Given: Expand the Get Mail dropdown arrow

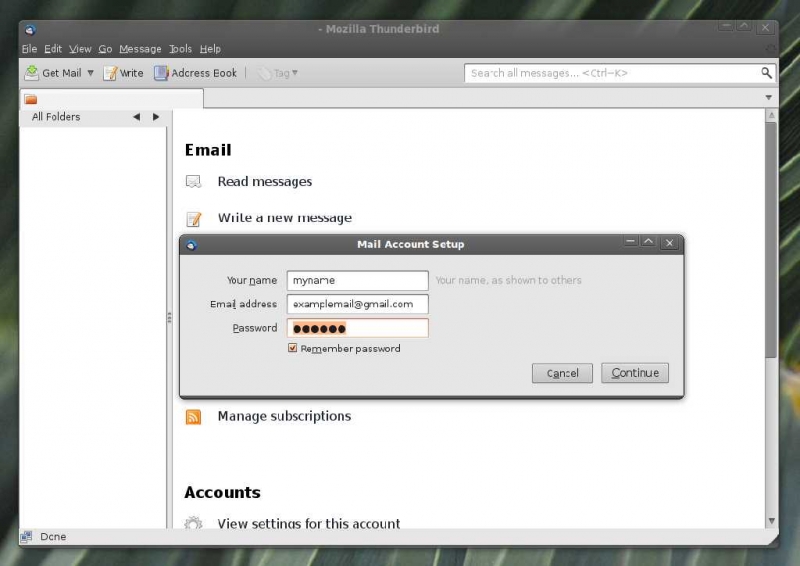Looking at the screenshot, I should tap(90, 73).
